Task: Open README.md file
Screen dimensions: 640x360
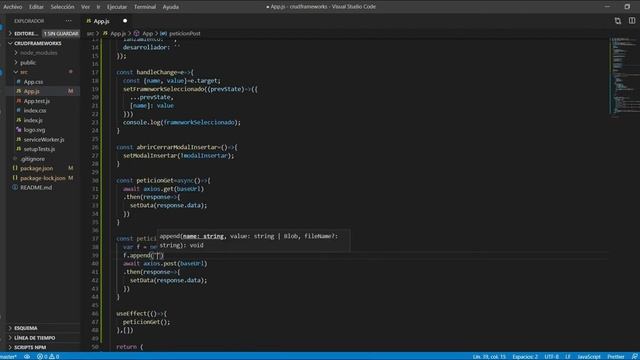Action: coord(36,187)
